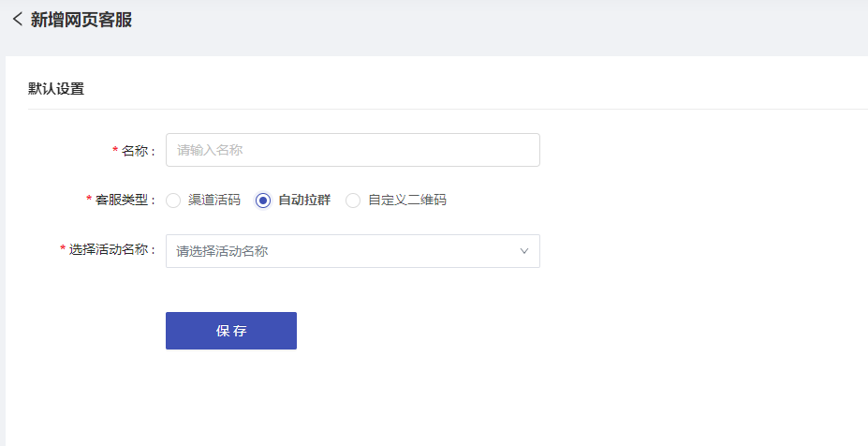Go back using the left arrow icon
Screen dimensions: 868x446
[17, 20]
